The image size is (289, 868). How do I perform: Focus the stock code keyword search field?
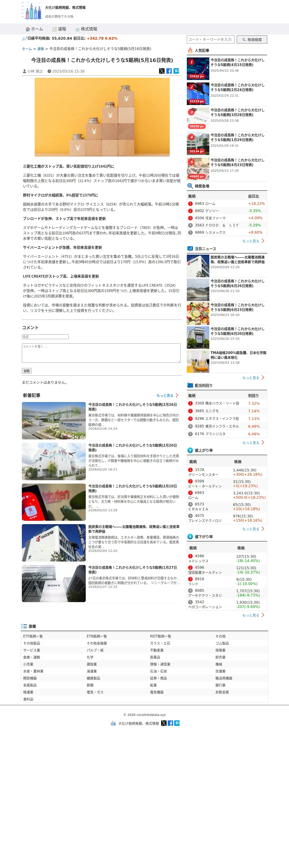click(210, 39)
